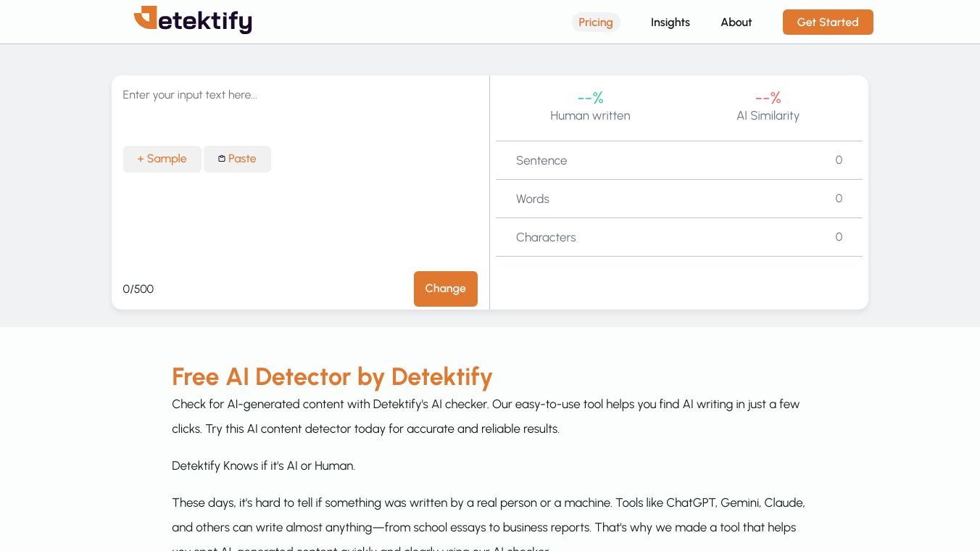
Task: Focus the "Enter your input text here" field
Action: tap(299, 95)
